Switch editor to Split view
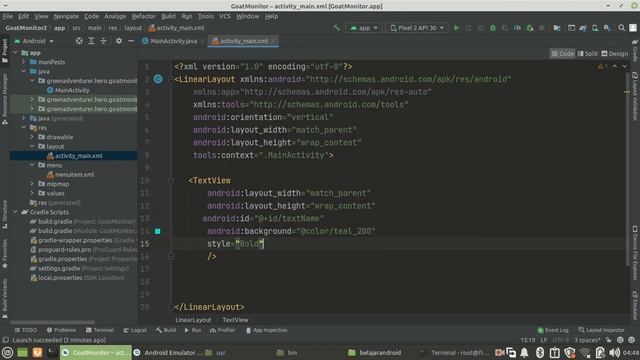This screenshot has height=360, width=640. click(587, 53)
